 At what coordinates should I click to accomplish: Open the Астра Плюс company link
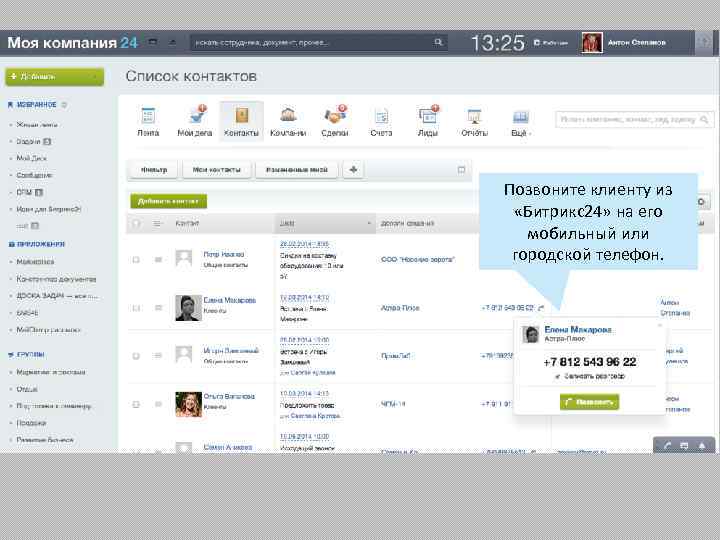coord(400,308)
